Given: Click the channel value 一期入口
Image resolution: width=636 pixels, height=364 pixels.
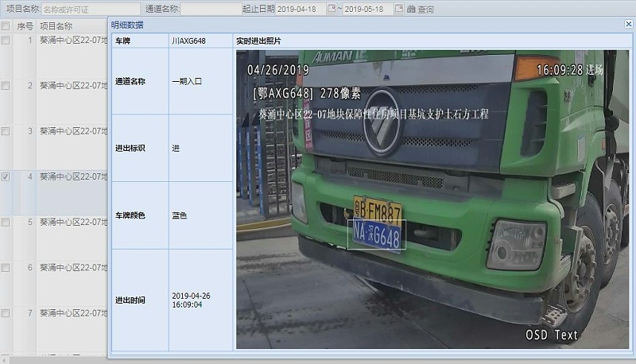Looking at the screenshot, I should click(187, 81).
